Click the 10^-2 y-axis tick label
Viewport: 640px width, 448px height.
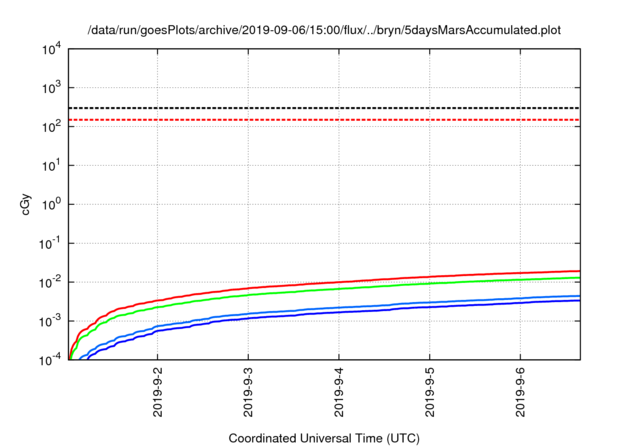click(50, 283)
